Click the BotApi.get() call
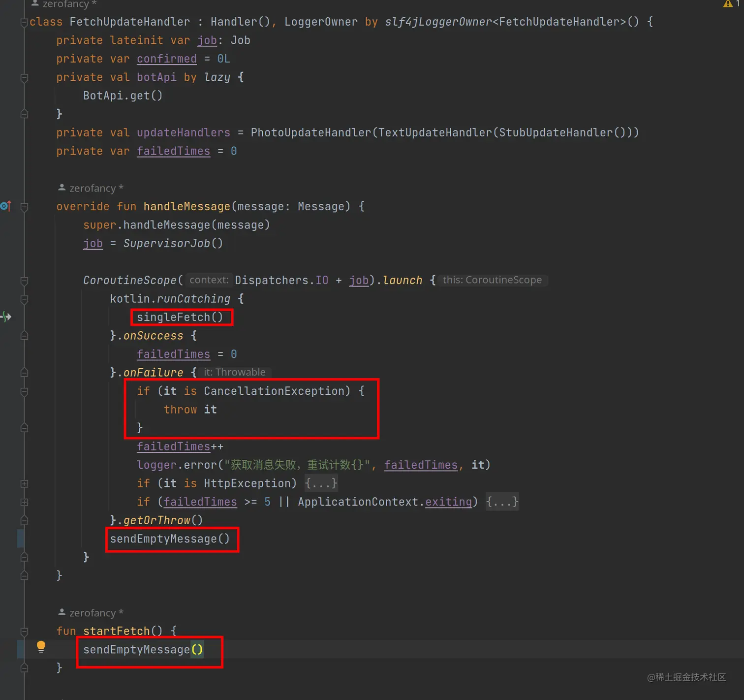This screenshot has width=744, height=700. click(123, 95)
